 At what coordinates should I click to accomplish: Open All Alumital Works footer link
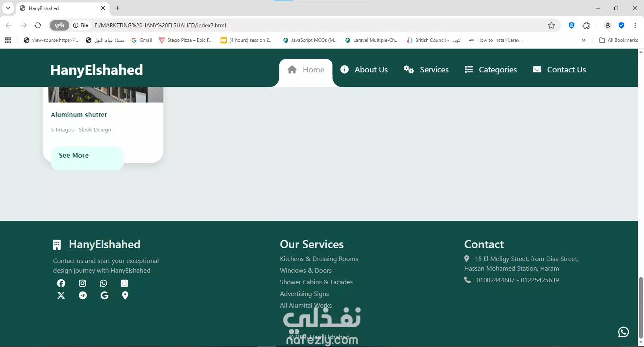coord(306,306)
